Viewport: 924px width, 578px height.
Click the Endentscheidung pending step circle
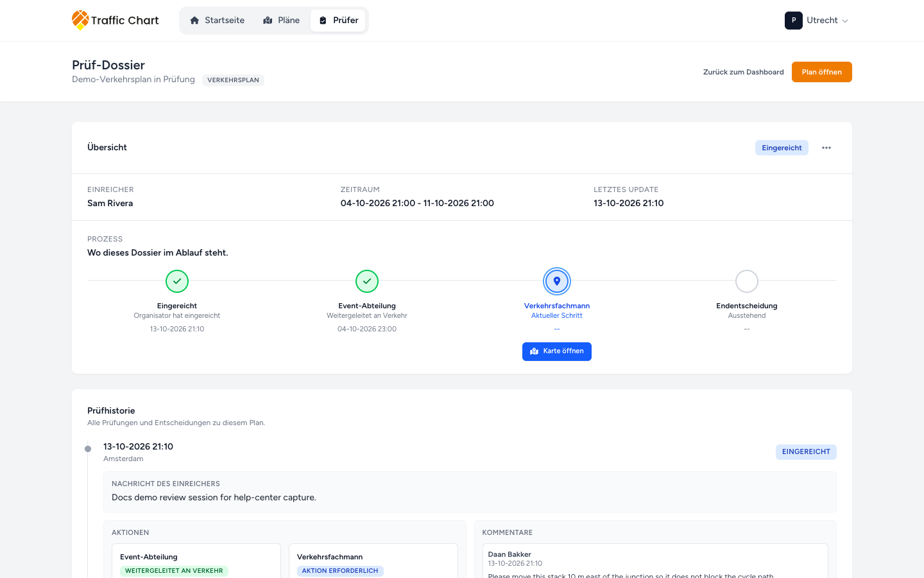[x=747, y=281]
